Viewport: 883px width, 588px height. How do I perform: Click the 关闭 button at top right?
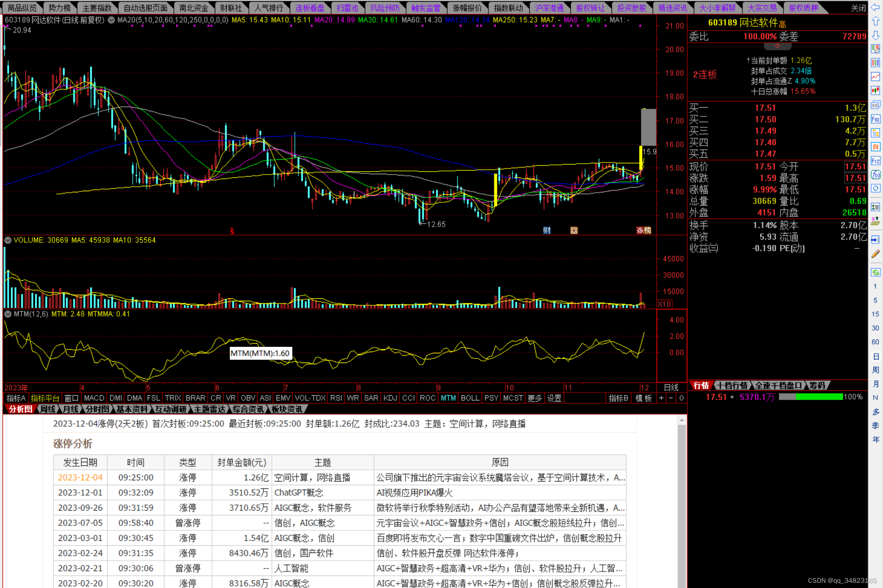858,8
